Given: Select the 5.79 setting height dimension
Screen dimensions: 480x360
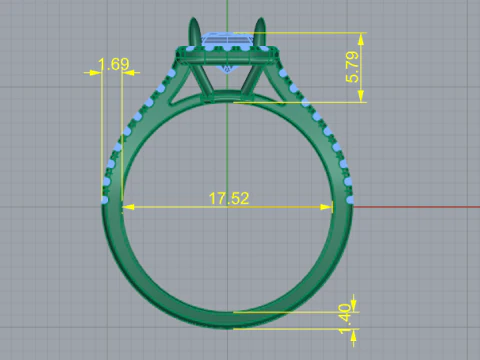Looking at the screenshot, I should [352, 67].
